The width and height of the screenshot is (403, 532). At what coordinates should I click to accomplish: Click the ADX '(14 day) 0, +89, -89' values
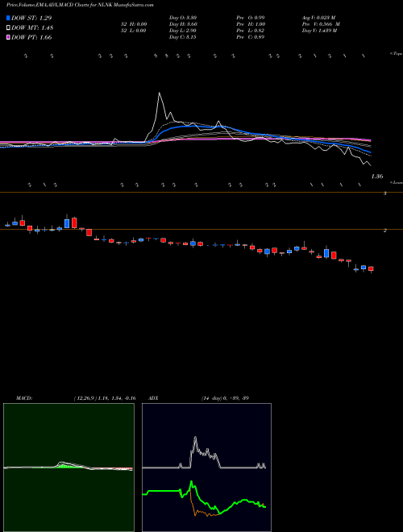(x=225, y=398)
